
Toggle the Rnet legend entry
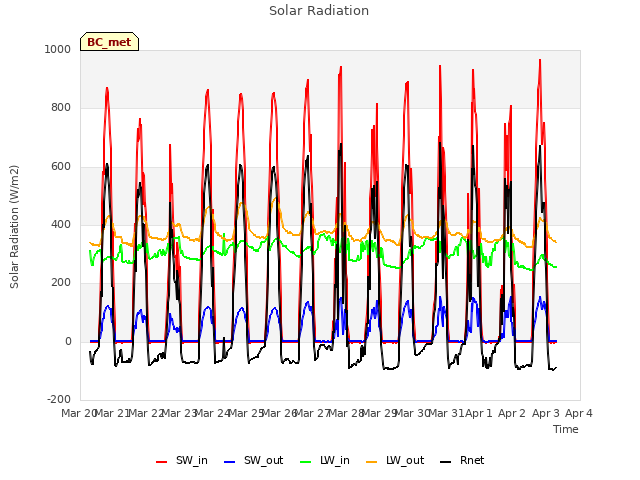(462, 461)
